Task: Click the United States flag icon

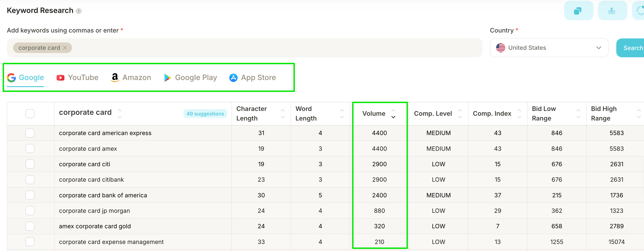Action: 500,48
